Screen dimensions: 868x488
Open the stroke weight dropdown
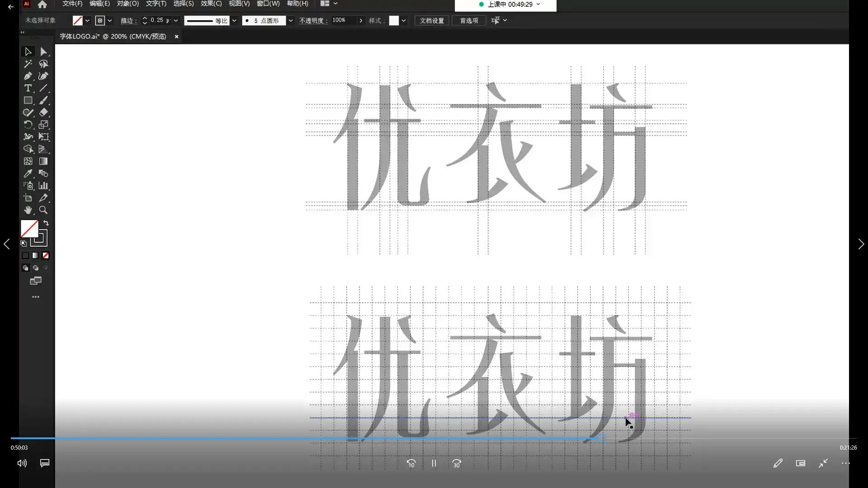click(176, 20)
